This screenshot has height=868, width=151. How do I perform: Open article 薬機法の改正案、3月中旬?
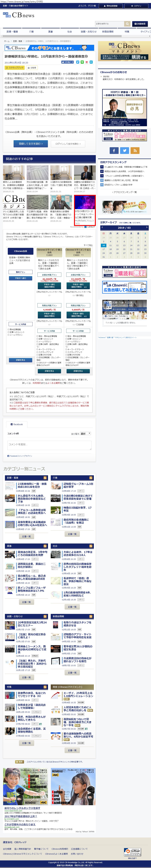click(x=32, y=553)
